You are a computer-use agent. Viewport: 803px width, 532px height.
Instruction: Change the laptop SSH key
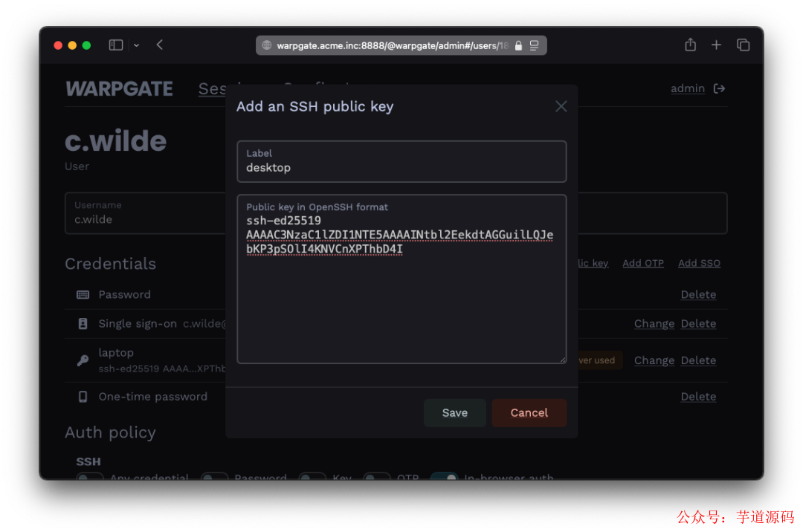pyautogui.click(x=654, y=360)
